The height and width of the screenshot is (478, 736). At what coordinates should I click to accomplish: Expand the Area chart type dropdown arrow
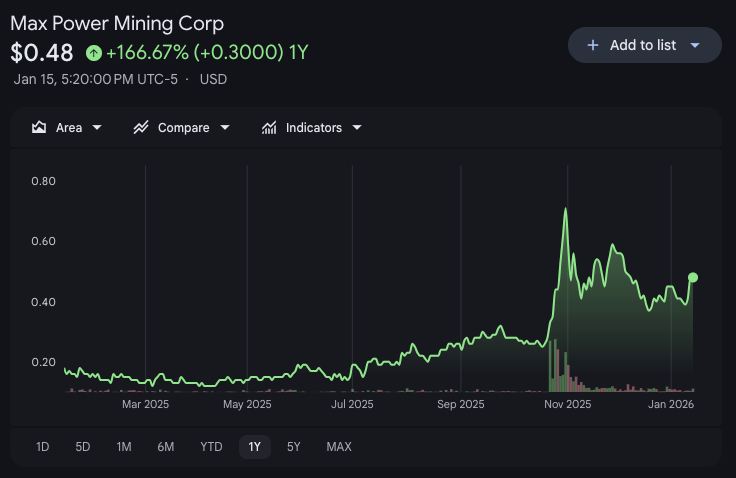[97, 127]
